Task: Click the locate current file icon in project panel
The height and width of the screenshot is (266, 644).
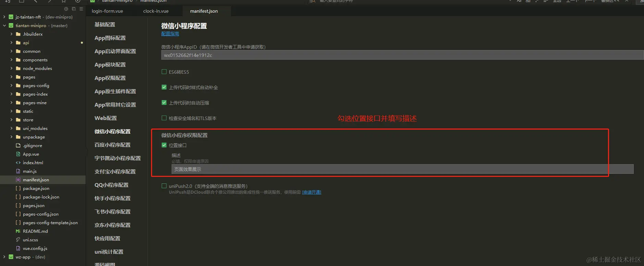Action: click(x=66, y=9)
